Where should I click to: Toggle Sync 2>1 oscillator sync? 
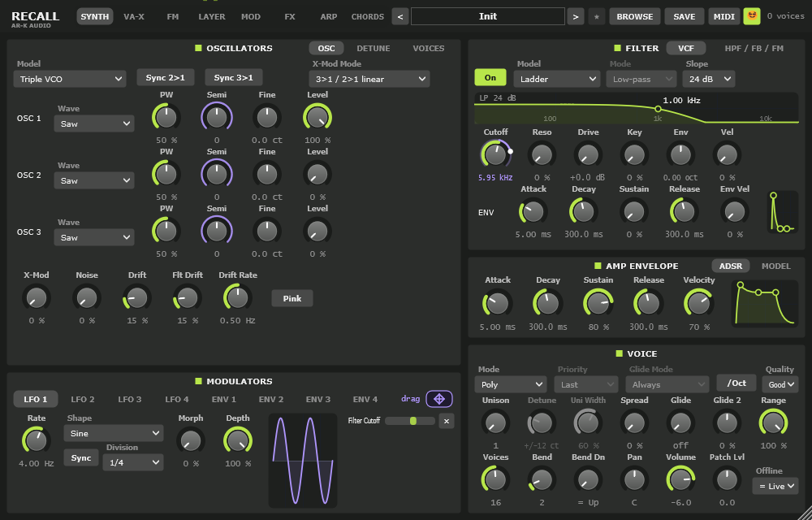pyautogui.click(x=165, y=78)
